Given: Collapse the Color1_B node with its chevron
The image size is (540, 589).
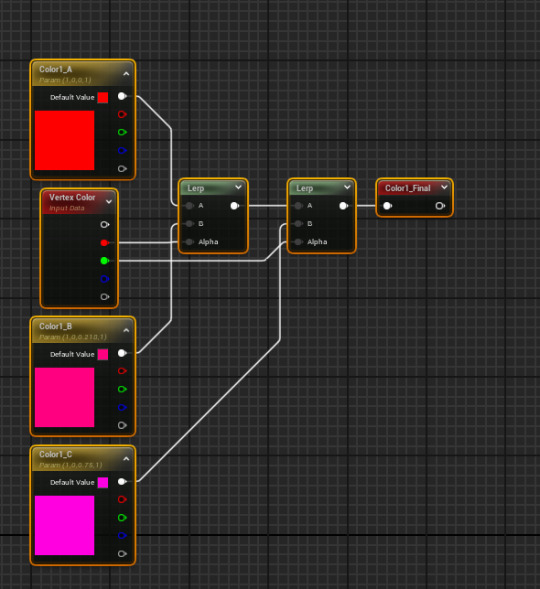Looking at the screenshot, I should (126, 331).
